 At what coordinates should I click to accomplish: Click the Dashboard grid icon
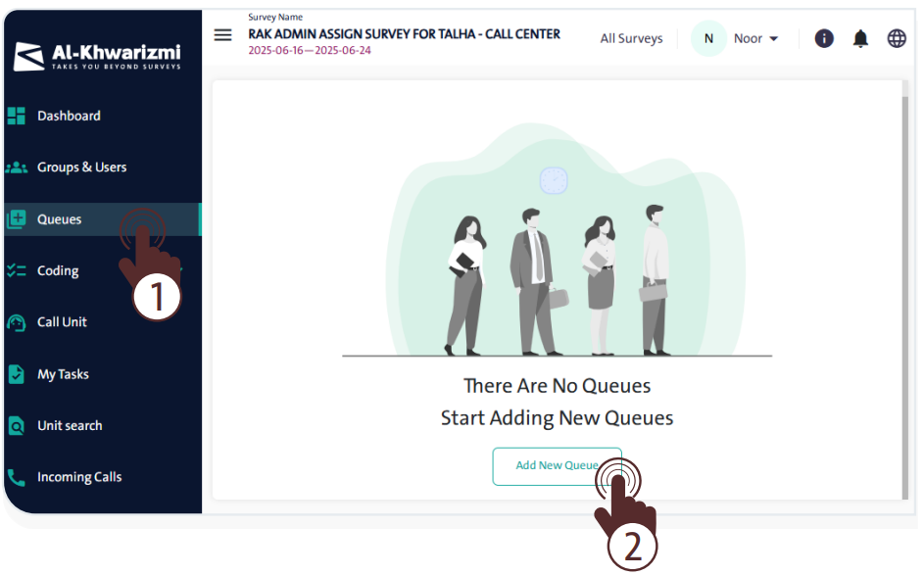[16, 116]
